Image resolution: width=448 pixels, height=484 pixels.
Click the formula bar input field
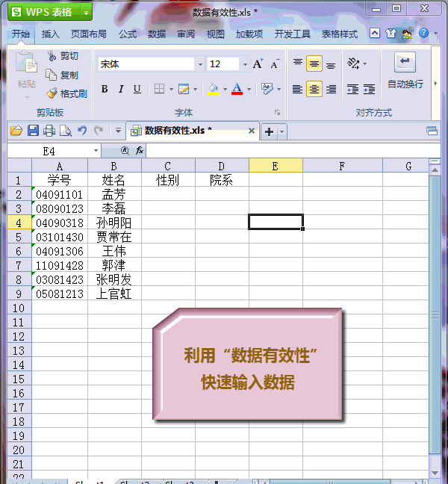(293, 151)
